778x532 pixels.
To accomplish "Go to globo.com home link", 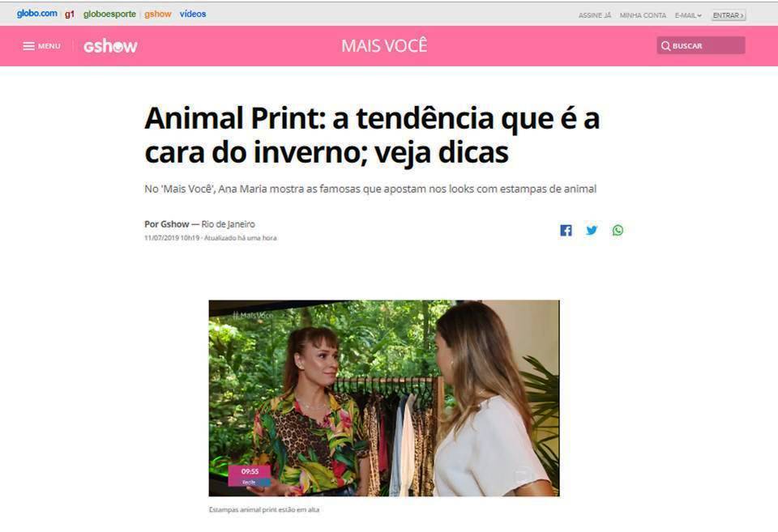I will tap(36, 14).
